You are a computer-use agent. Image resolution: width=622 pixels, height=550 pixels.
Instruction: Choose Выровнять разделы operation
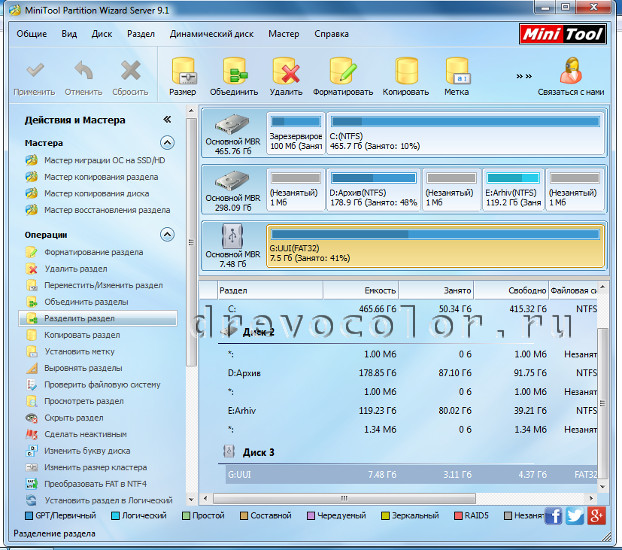[x=74, y=368]
